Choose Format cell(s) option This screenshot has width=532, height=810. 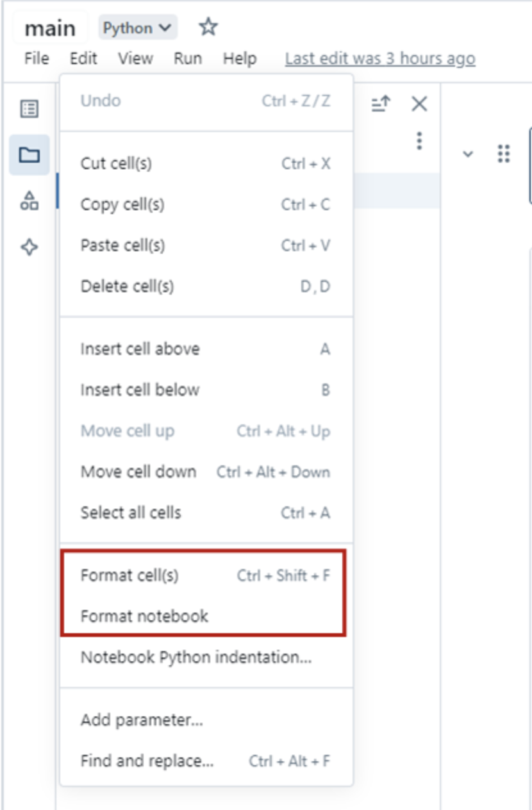(129, 575)
